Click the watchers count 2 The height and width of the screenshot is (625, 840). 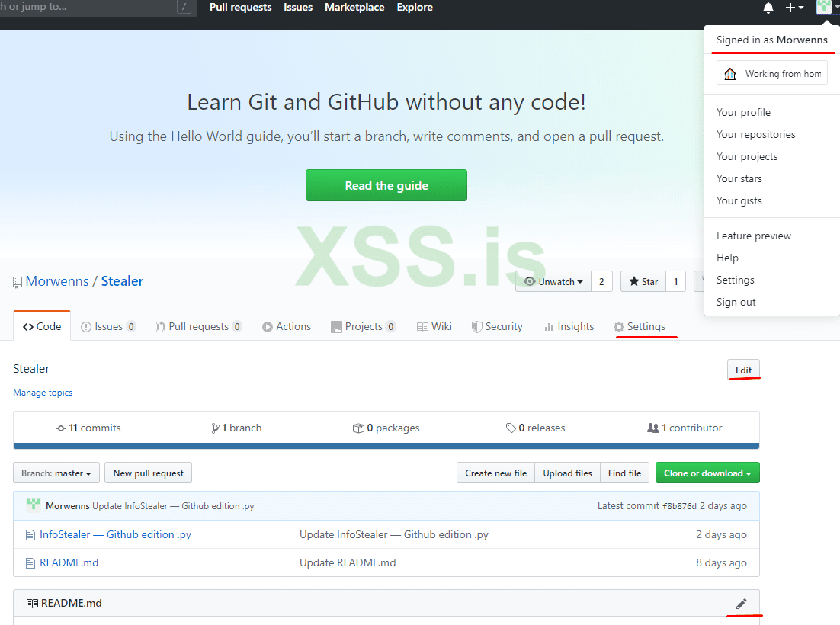[x=601, y=282]
